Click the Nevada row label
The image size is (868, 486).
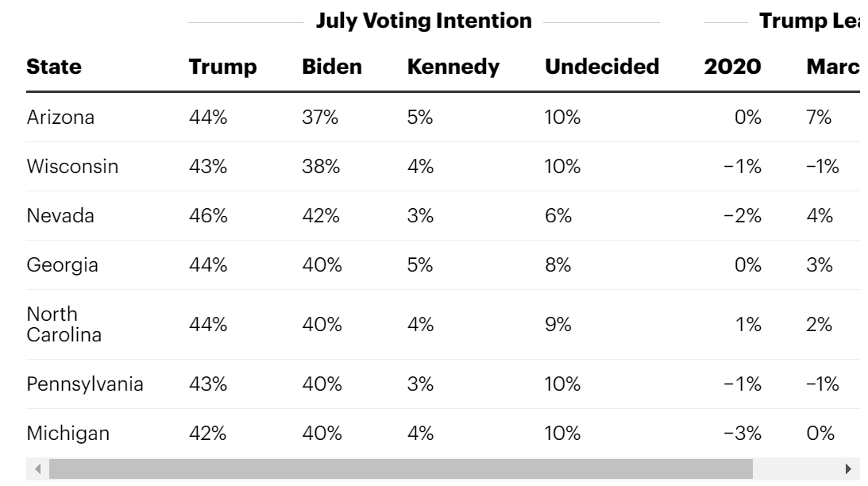pyautogui.click(x=60, y=216)
